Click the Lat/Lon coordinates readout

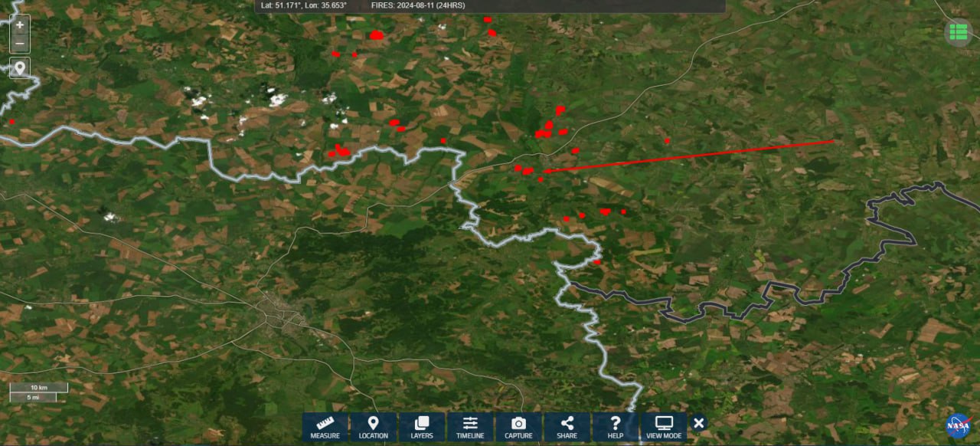304,5
